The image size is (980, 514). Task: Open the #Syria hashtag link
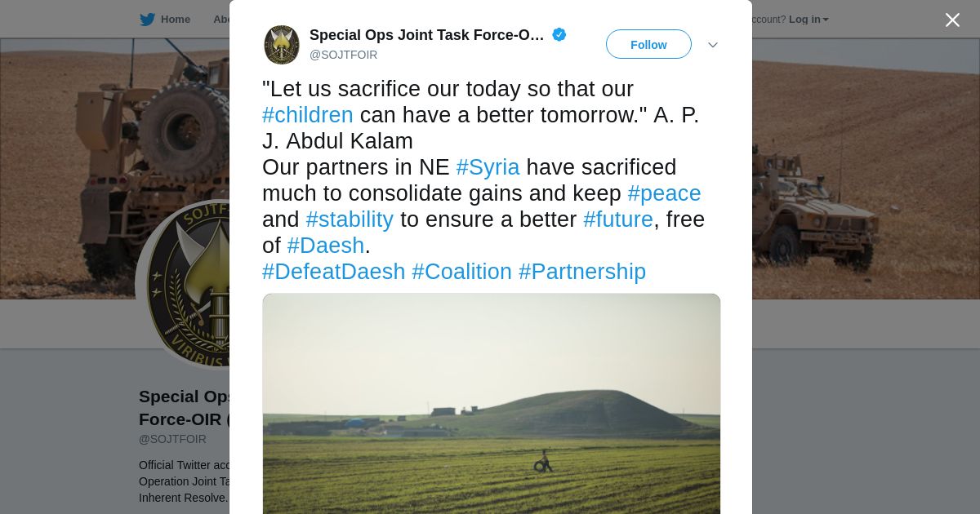(x=488, y=167)
